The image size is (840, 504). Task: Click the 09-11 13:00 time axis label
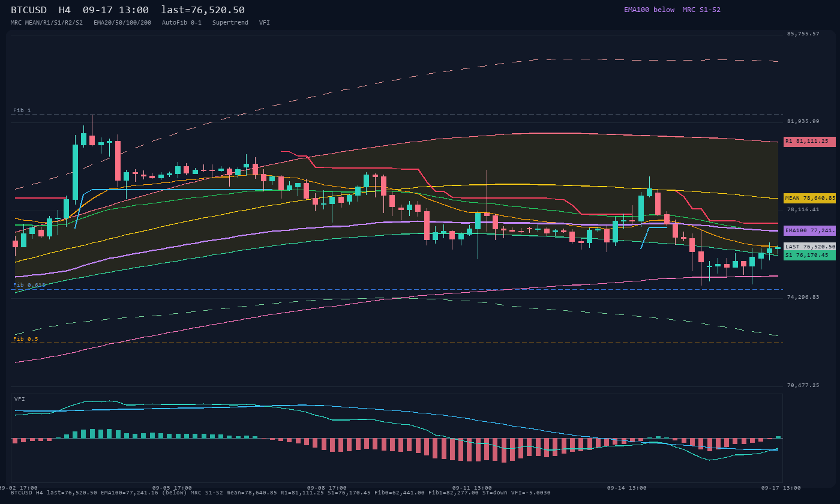[x=472, y=488]
